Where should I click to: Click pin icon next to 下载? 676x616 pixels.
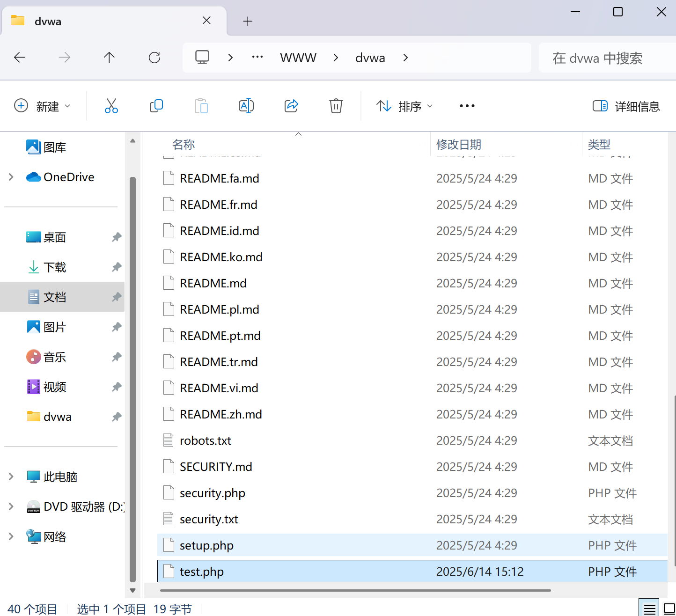click(x=117, y=267)
